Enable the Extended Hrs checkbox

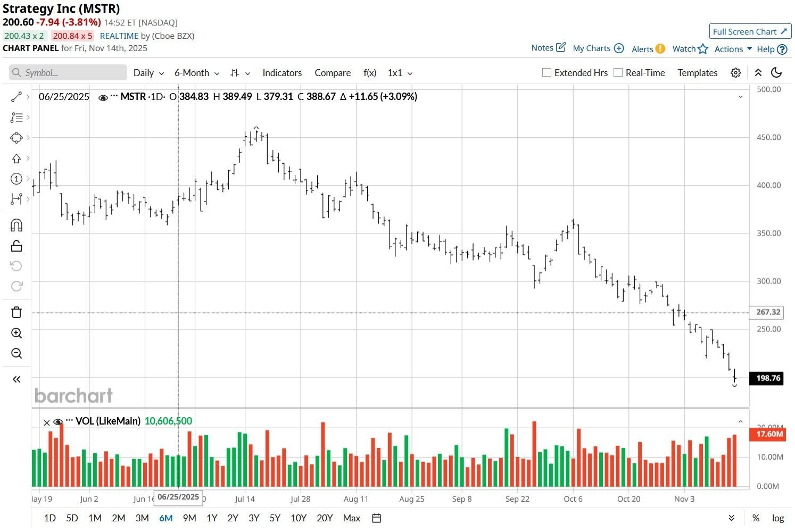point(546,72)
